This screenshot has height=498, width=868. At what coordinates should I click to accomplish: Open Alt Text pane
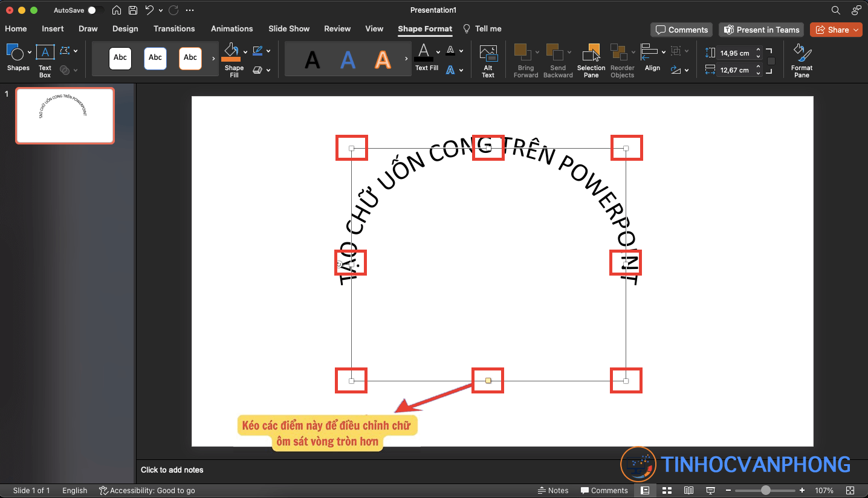(488, 60)
